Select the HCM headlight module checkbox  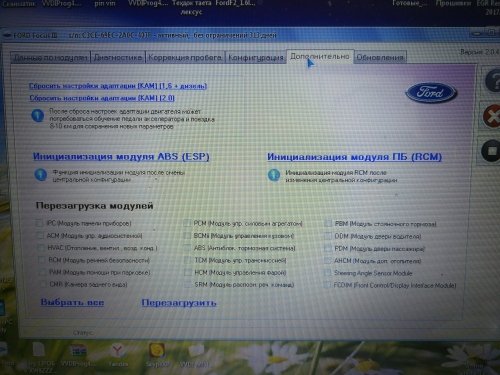click(x=188, y=273)
